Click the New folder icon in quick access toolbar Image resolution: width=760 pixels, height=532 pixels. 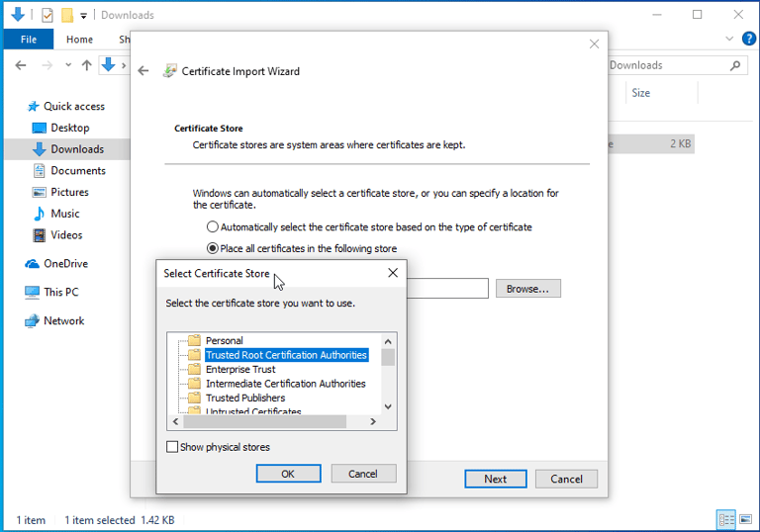[x=67, y=16]
